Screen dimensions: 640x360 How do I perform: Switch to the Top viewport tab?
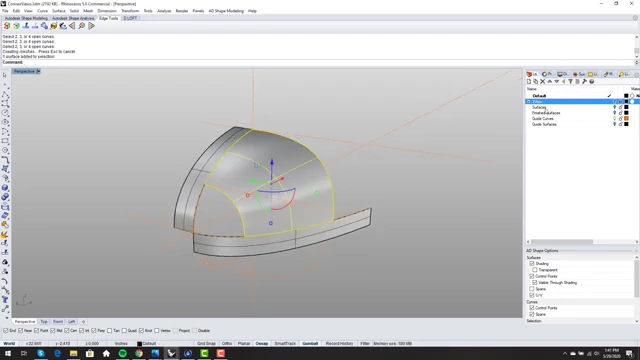pos(44,322)
